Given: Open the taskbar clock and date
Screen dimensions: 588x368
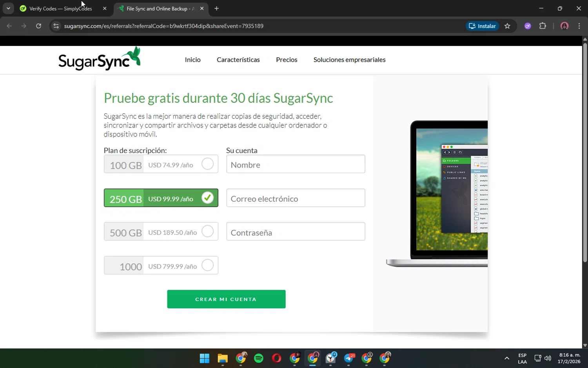Looking at the screenshot, I should click(x=570, y=358).
